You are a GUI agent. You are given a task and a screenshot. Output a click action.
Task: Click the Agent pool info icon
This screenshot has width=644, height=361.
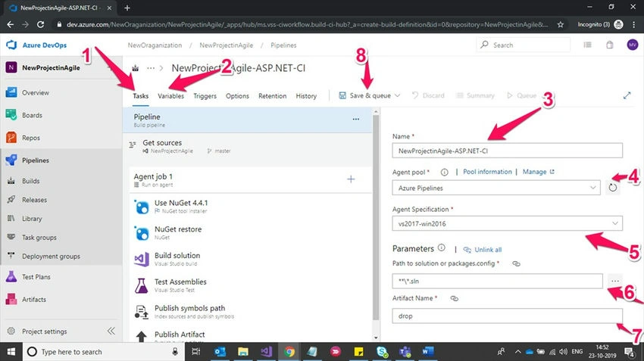445,173
